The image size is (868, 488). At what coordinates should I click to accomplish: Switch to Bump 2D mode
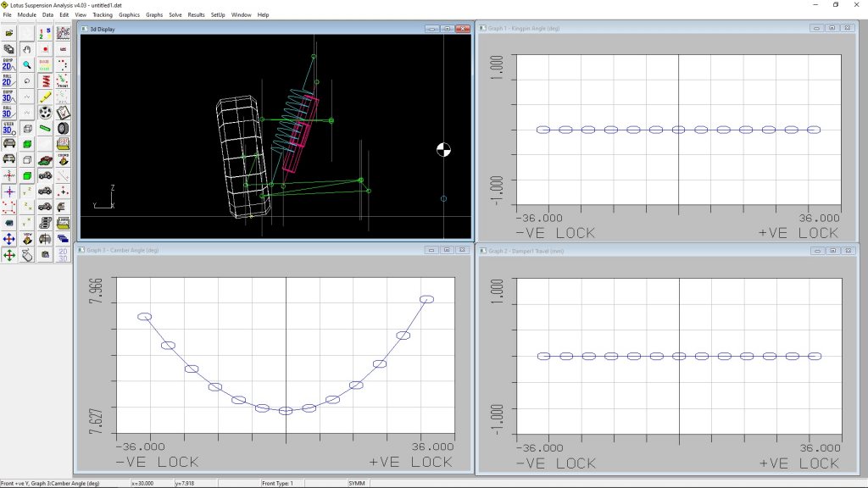8,64
